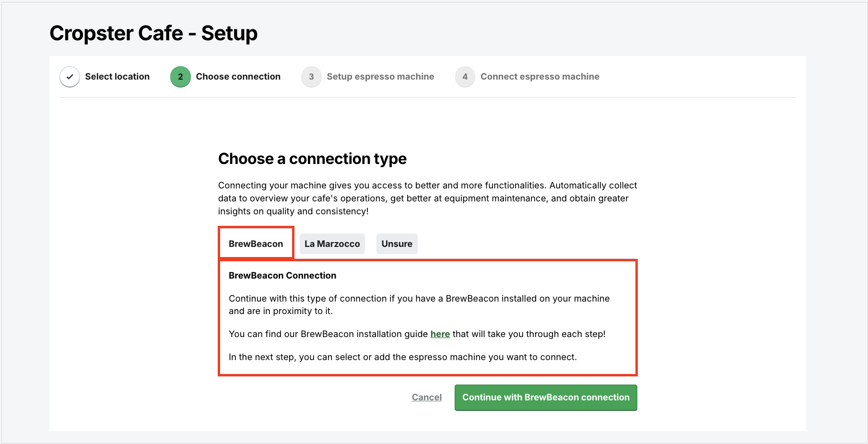The image size is (868, 444).
Task: Click the 'Select location' step label
Action: tap(117, 77)
